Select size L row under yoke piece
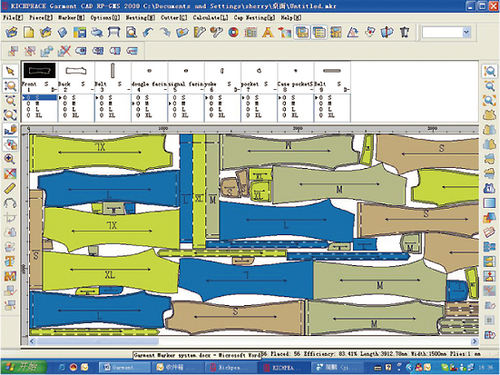This screenshot has height=375, width=500. coord(222,109)
